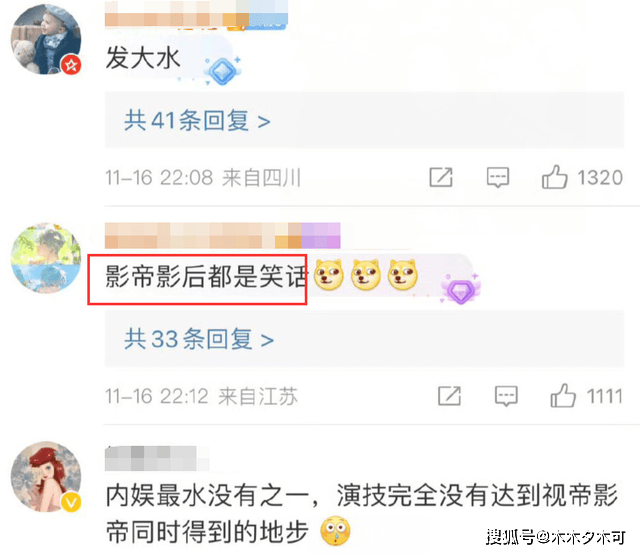640x554 pixels.
Task: Tap the repost icon on the 四川 comment
Action: [441, 177]
